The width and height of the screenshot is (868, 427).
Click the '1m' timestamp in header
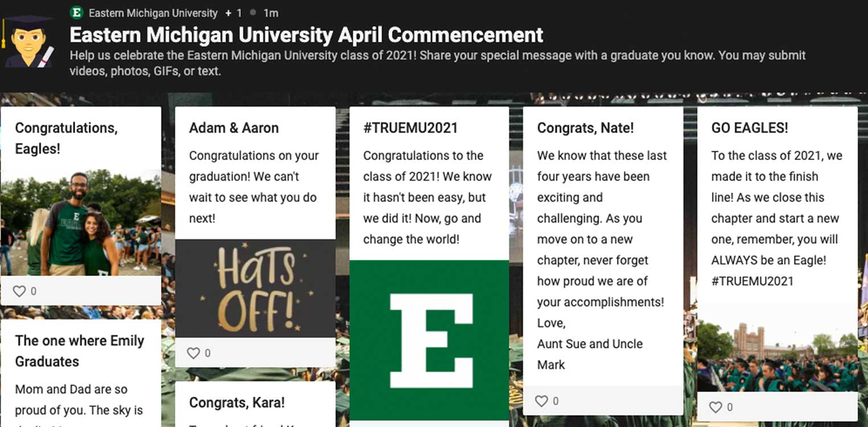click(x=271, y=13)
